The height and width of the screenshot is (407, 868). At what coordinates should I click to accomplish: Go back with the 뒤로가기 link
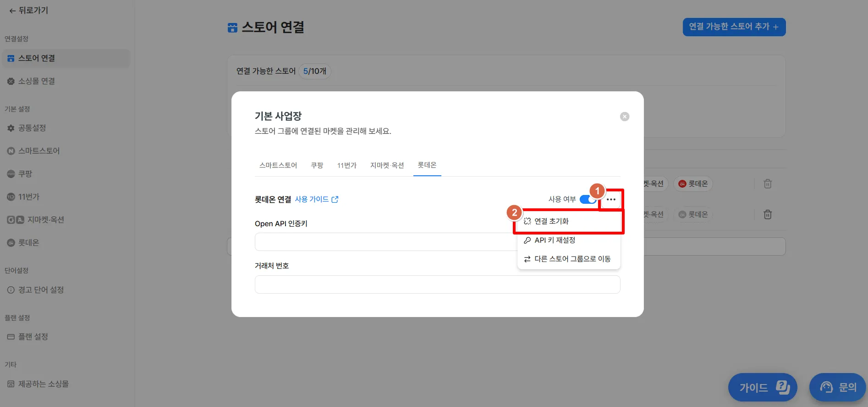28,10
